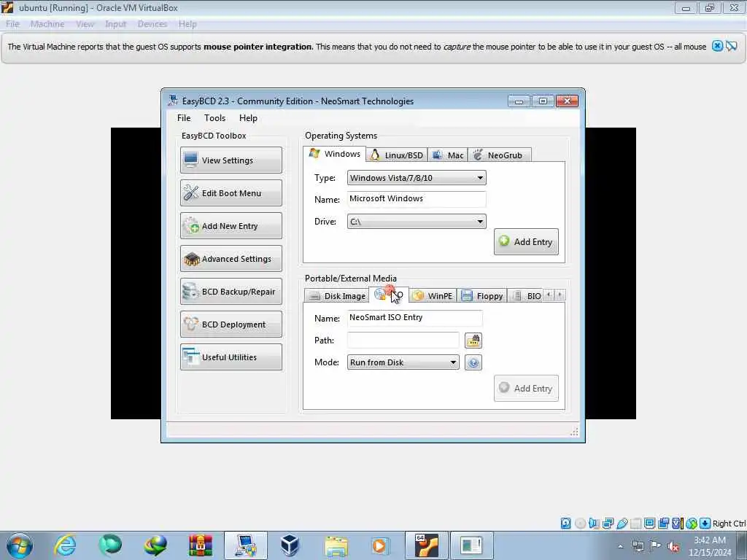Viewport: 747px width, 560px height.
Task: Open BCD Deployment
Action: coord(231,324)
